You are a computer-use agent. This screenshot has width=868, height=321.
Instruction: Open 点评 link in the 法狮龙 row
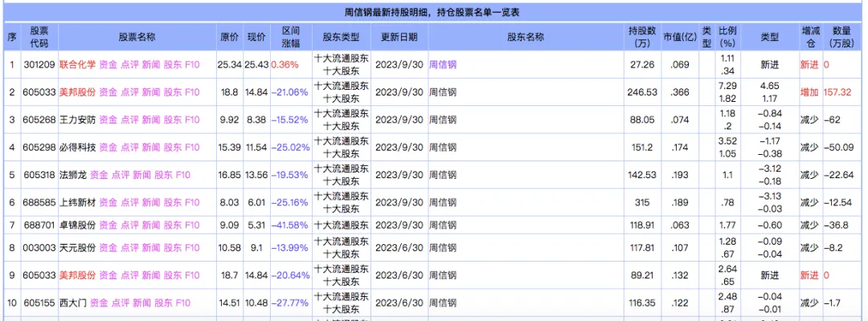click(x=120, y=175)
